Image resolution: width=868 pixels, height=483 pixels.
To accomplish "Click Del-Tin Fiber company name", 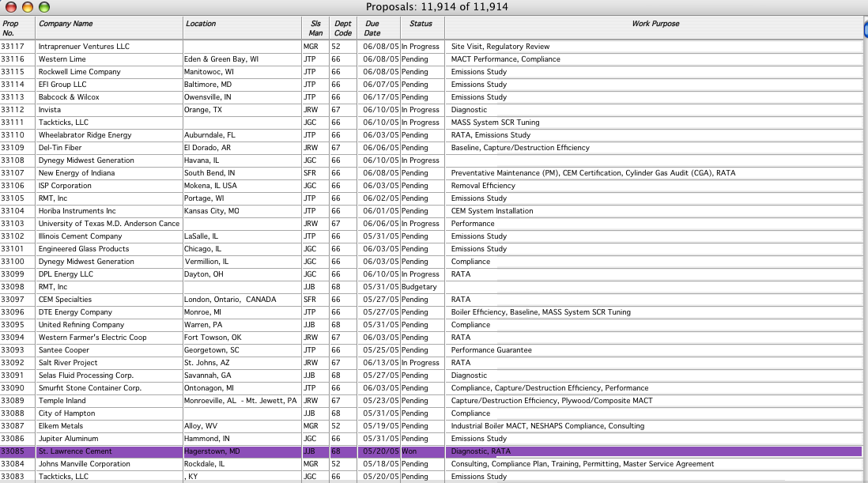I will coord(60,148).
